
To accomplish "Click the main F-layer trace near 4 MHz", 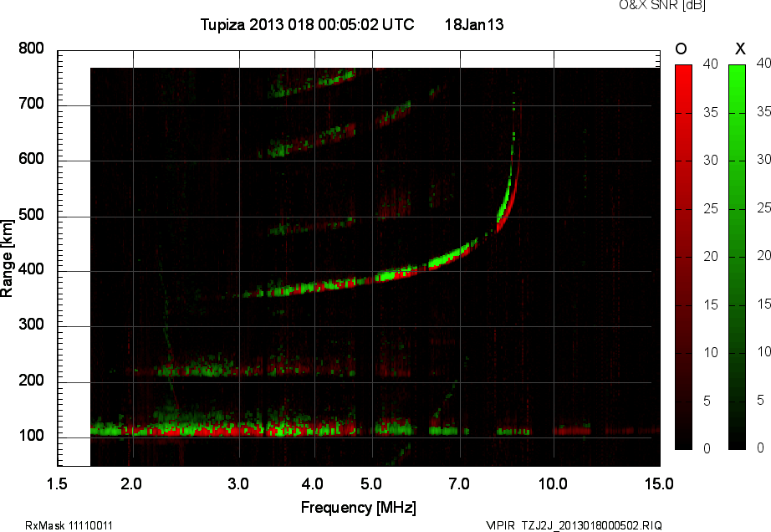I will [314, 286].
